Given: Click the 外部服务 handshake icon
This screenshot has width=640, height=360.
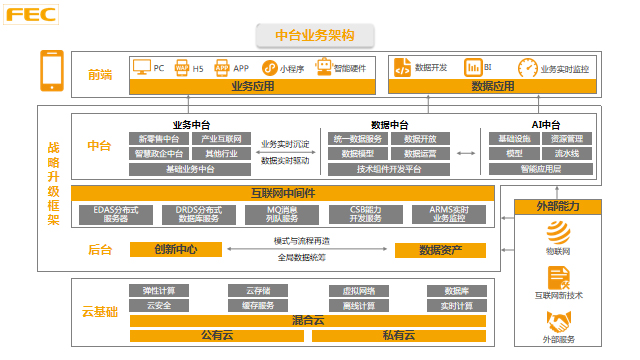Looking at the screenshot, I should coord(558,322).
